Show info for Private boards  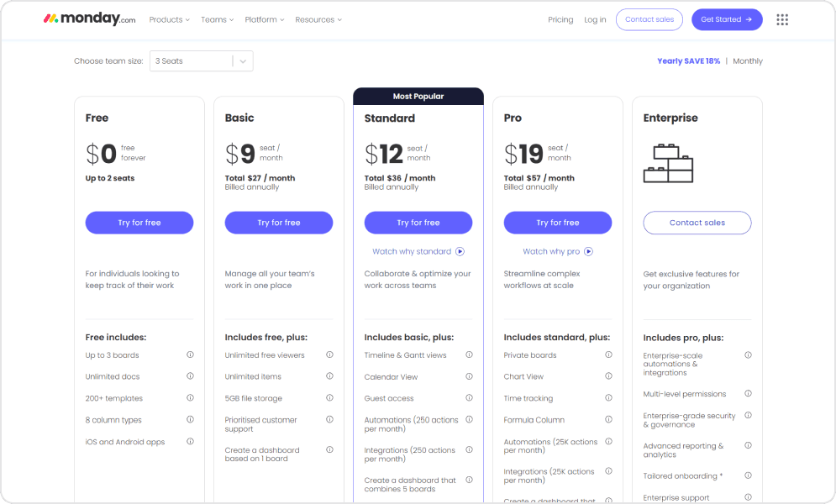(x=608, y=354)
